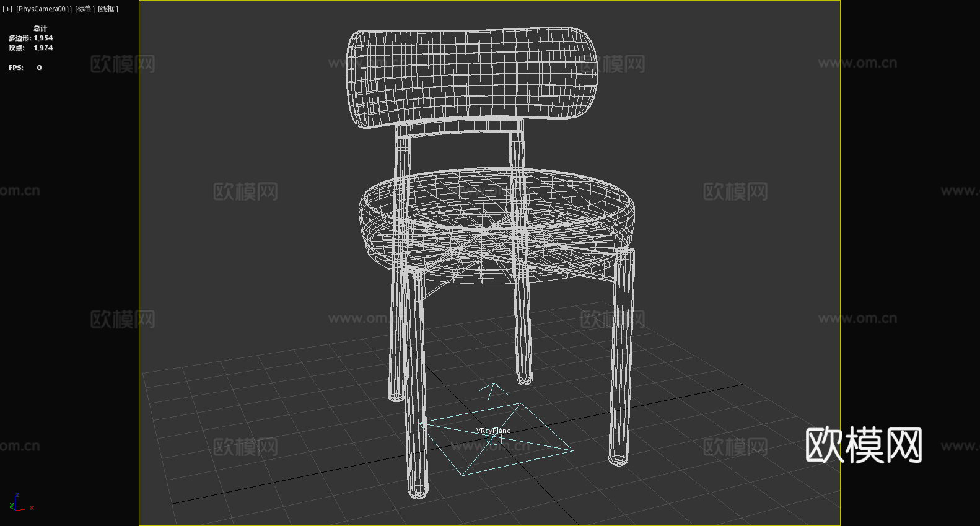Open the PhysCamera001 viewport view menu

pos(44,9)
